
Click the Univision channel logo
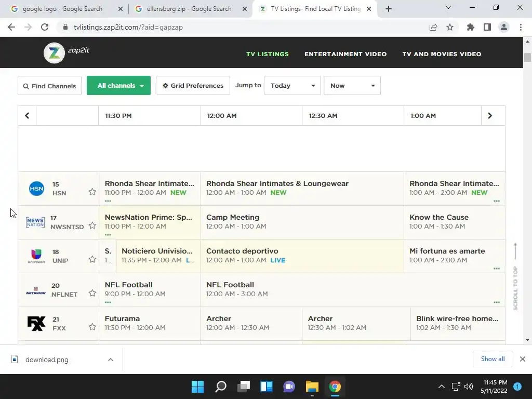pyautogui.click(x=36, y=256)
